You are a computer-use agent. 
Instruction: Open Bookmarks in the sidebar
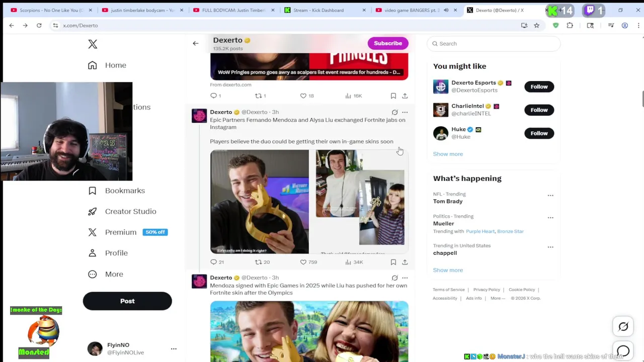click(x=116, y=191)
